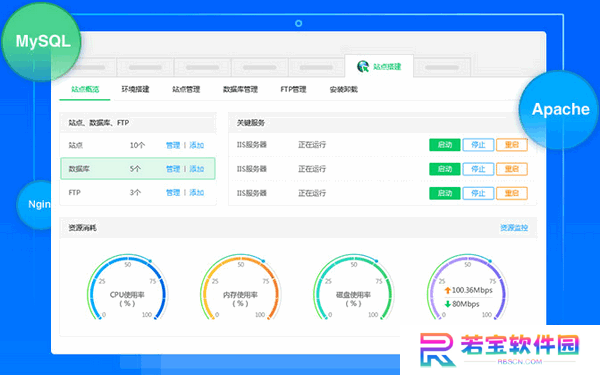Click the 80Mbps download speed value
This screenshot has width=600, height=375.
(x=466, y=304)
